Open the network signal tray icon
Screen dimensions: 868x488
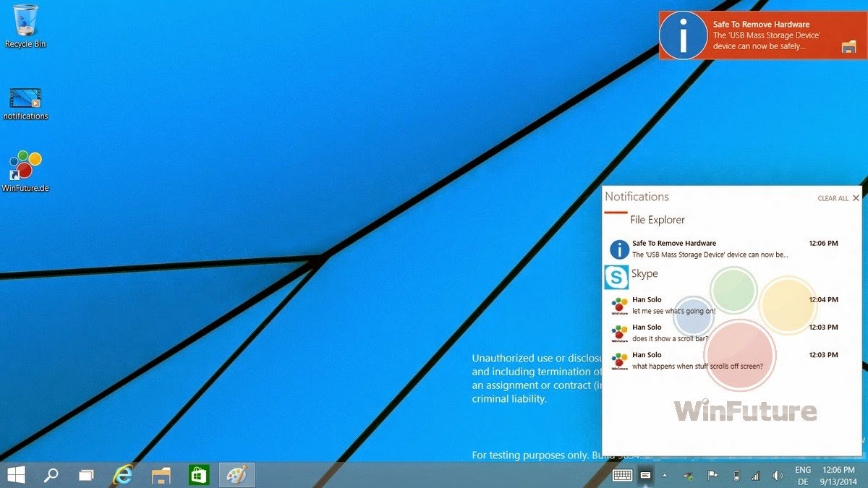click(756, 476)
